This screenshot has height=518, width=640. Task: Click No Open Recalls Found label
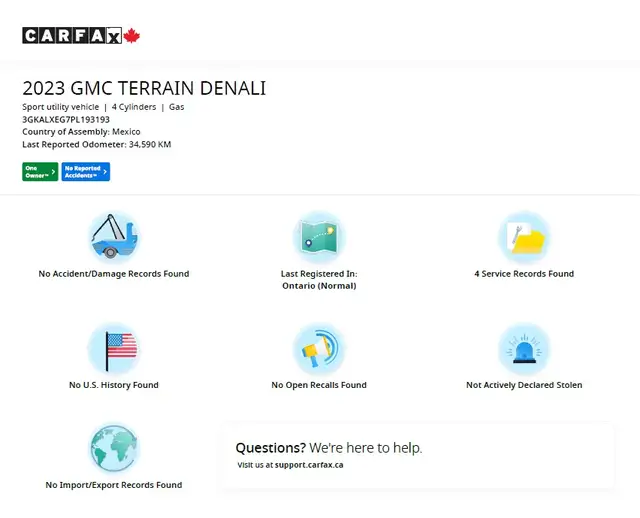(319, 385)
